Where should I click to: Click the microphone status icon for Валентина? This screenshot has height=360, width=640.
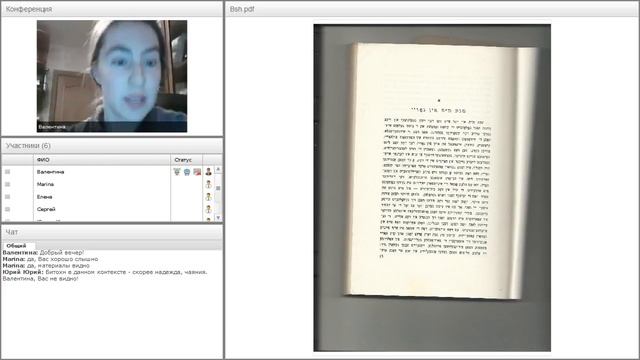pyautogui.click(x=177, y=172)
